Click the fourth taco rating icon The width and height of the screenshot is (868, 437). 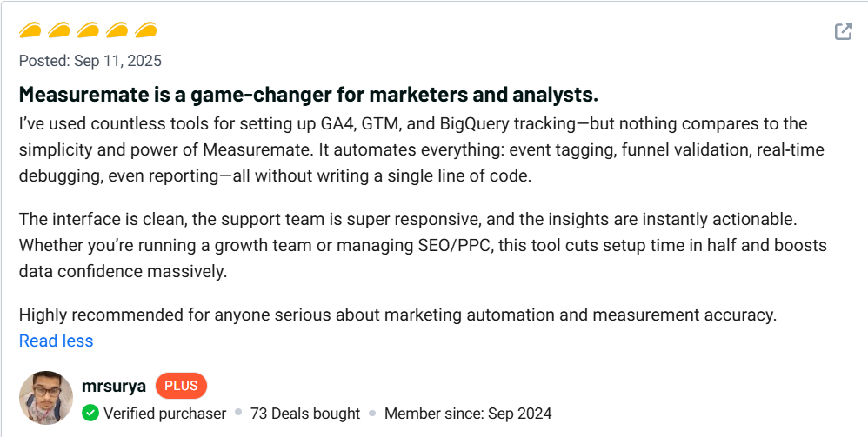[x=117, y=31]
